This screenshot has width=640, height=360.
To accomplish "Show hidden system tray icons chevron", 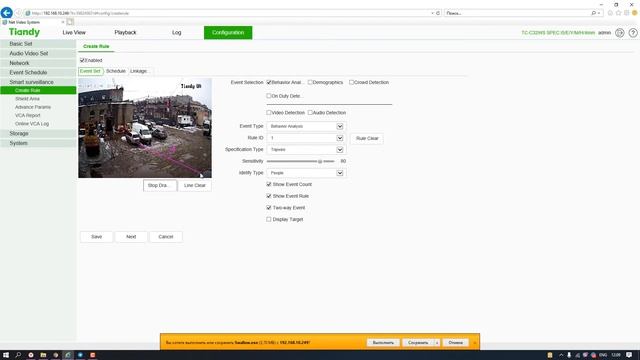I will (x=561, y=355).
